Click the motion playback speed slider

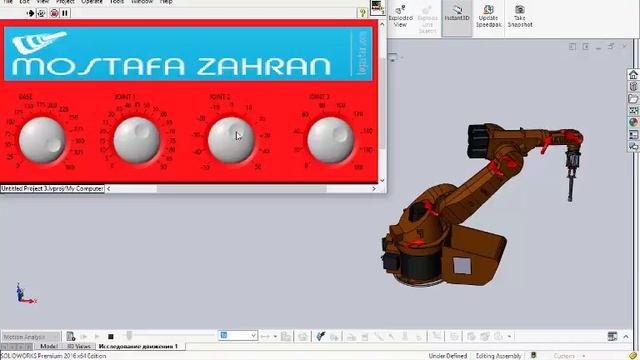[x=129, y=336]
